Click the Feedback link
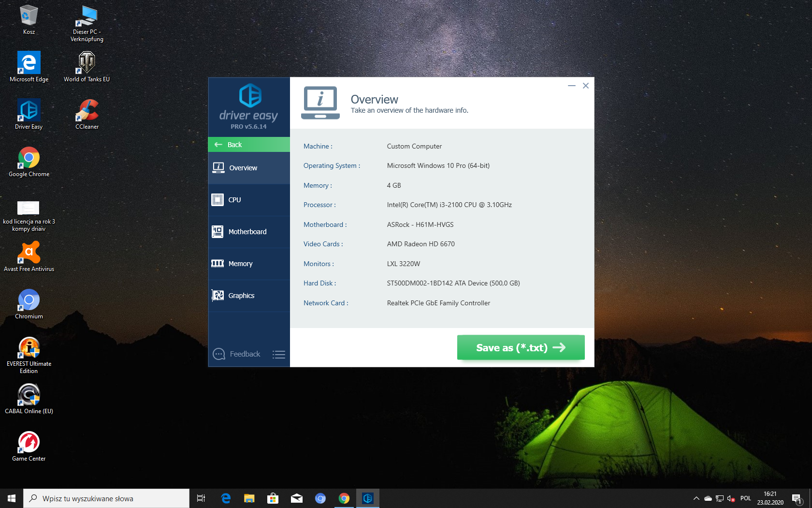Viewport: 812px width, 508px height. point(245,354)
